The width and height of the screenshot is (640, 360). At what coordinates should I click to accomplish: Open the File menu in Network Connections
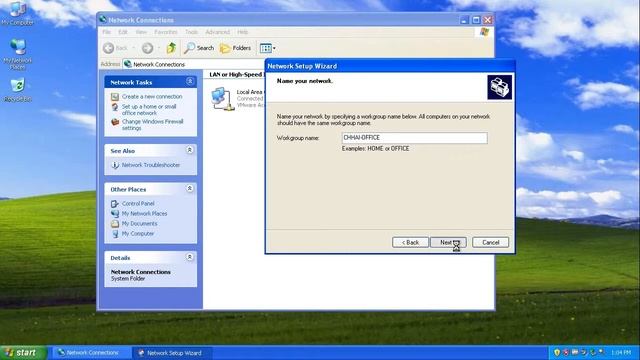click(107, 32)
